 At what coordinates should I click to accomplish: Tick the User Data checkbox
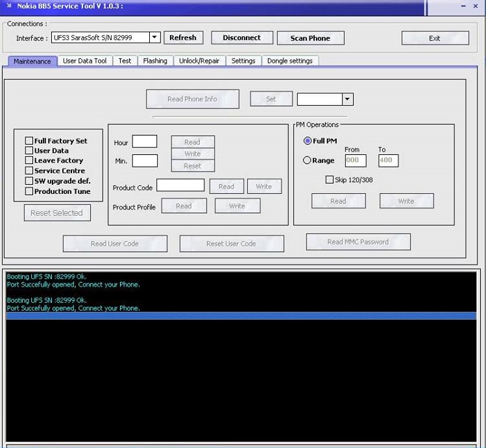coord(29,150)
